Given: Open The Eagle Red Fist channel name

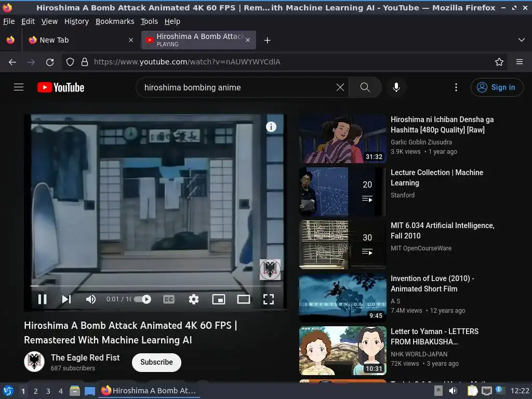Looking at the screenshot, I should 85,357.
